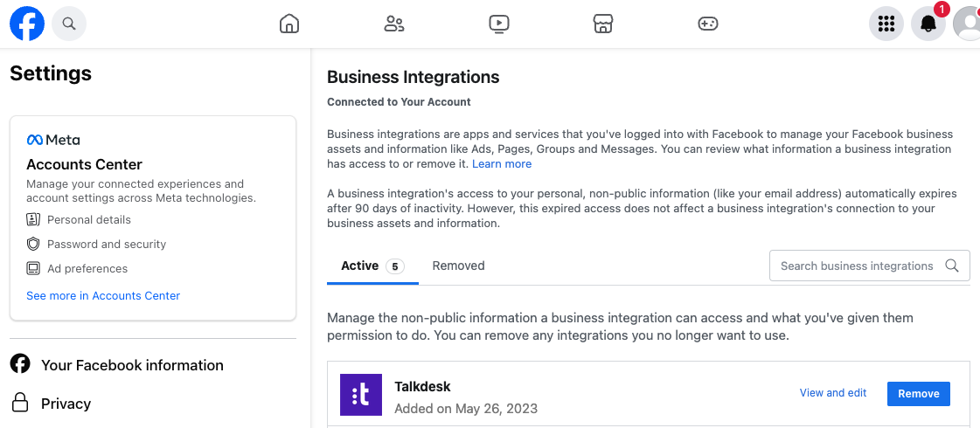Open the Marketplace storefront icon
Screen dimensions: 980x428
pos(603,24)
